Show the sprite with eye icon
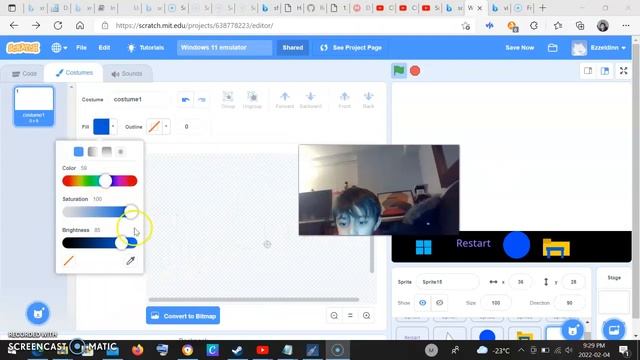The height and width of the screenshot is (360, 640). tap(422, 303)
